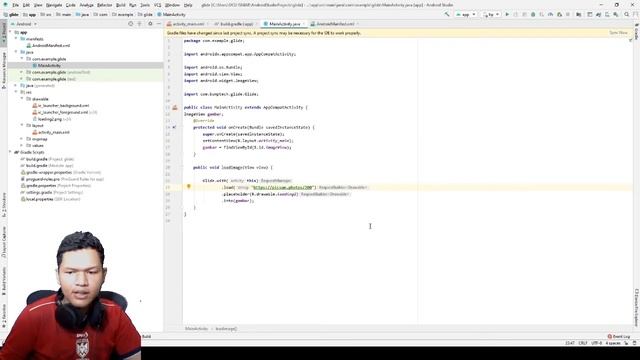The height and width of the screenshot is (360, 640).
Task: Click the picsum.photos URL in code
Action: [x=282, y=187]
